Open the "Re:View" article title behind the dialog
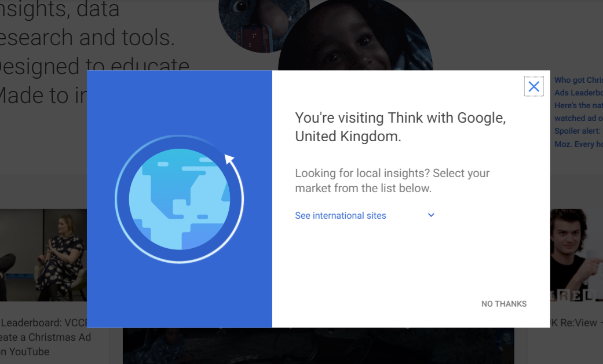Screen dimensions: 603x364 click(576, 322)
